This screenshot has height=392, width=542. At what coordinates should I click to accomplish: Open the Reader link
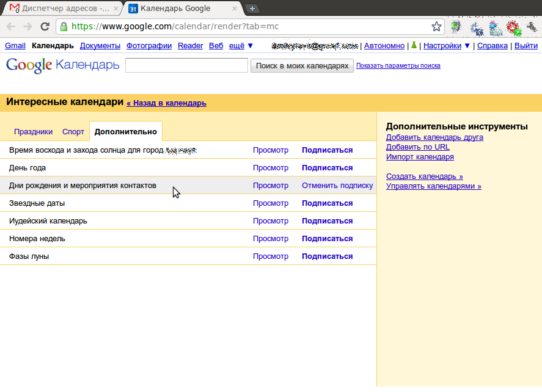(x=190, y=46)
